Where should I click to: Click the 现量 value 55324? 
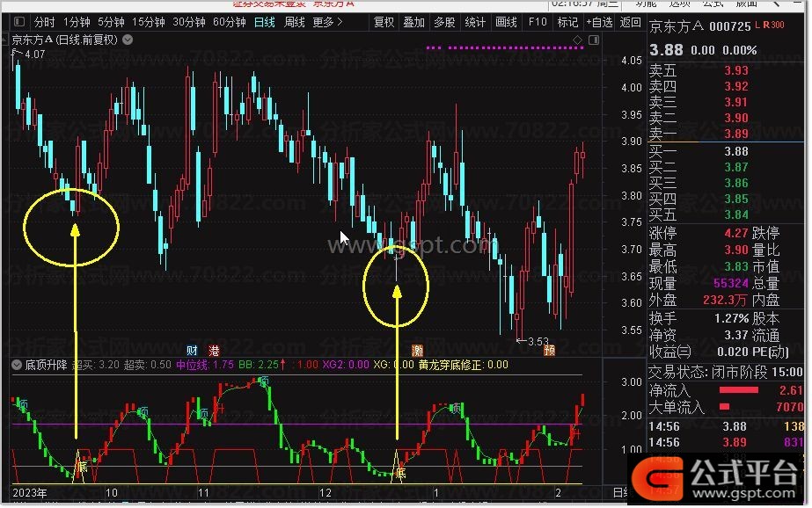point(731,283)
